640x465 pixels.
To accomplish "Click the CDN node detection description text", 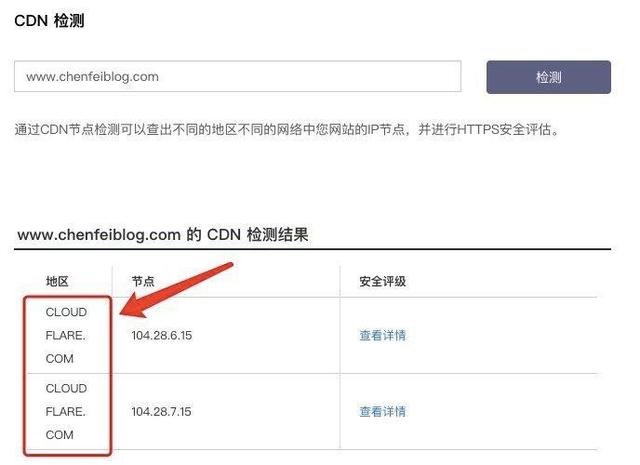I will (x=287, y=129).
